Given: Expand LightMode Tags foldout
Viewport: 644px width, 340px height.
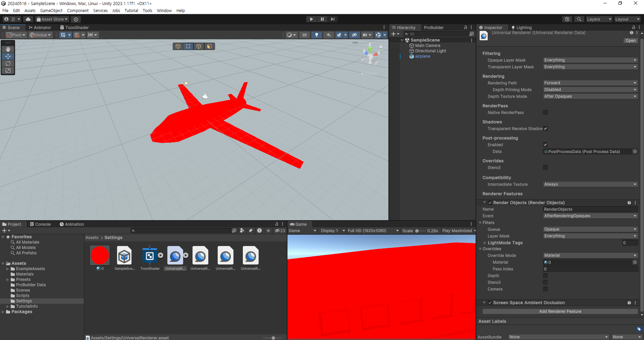Looking at the screenshot, I should click(485, 243).
